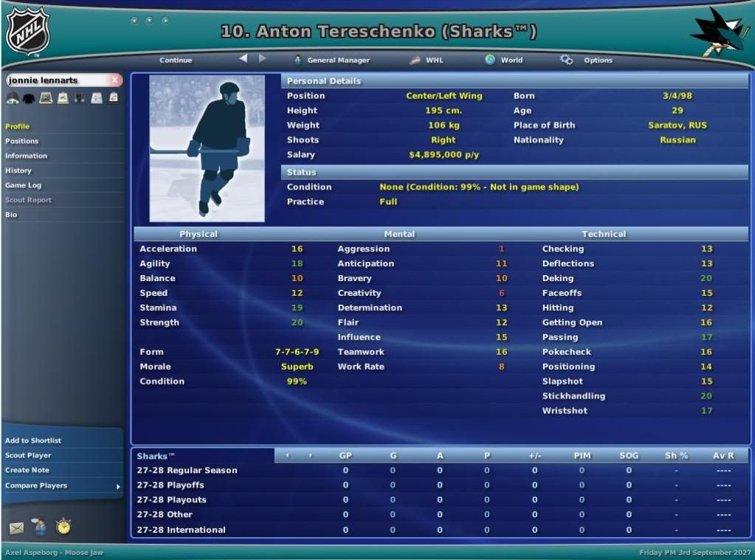Click the previous arrow in the Sharks stats header
Viewport: 755px width, 560px height.
[287, 455]
